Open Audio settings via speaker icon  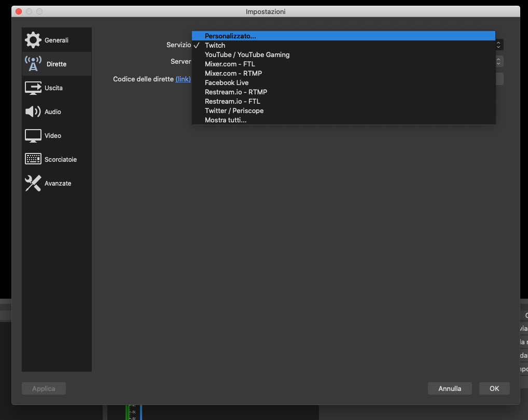pos(33,111)
